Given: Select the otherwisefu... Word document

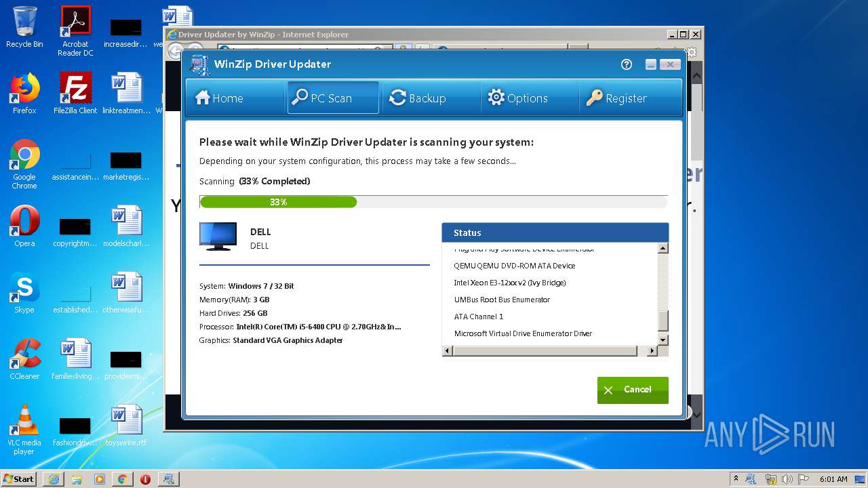Looking at the screenshot, I should coord(126,293).
